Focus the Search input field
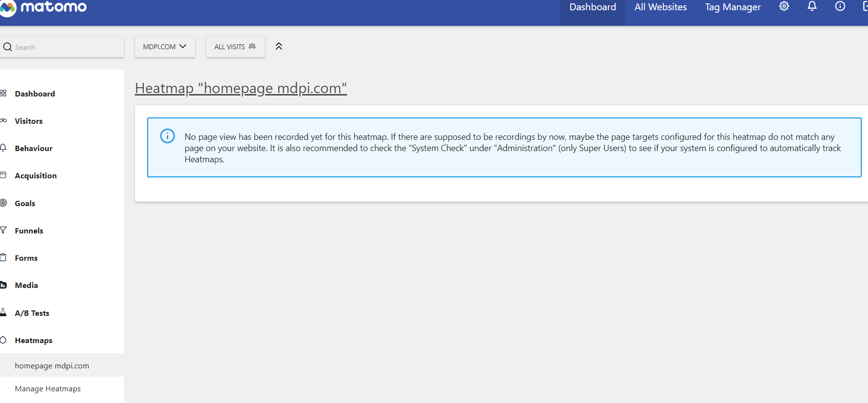 [62, 47]
